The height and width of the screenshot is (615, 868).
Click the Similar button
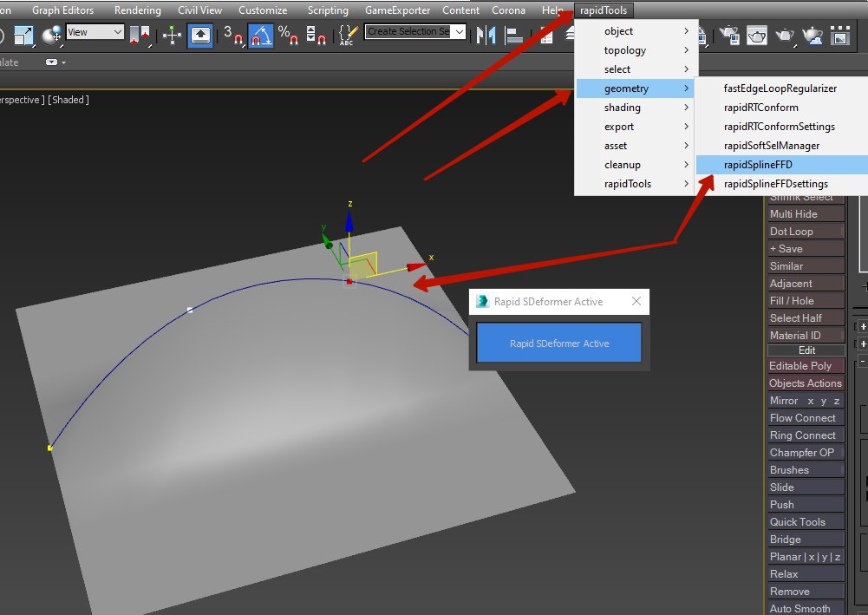[806, 265]
